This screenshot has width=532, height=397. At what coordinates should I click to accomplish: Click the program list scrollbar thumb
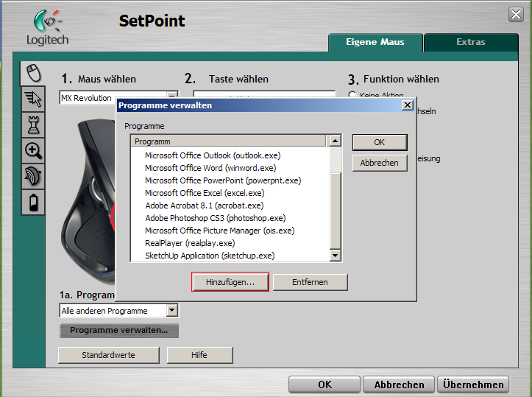point(336,211)
